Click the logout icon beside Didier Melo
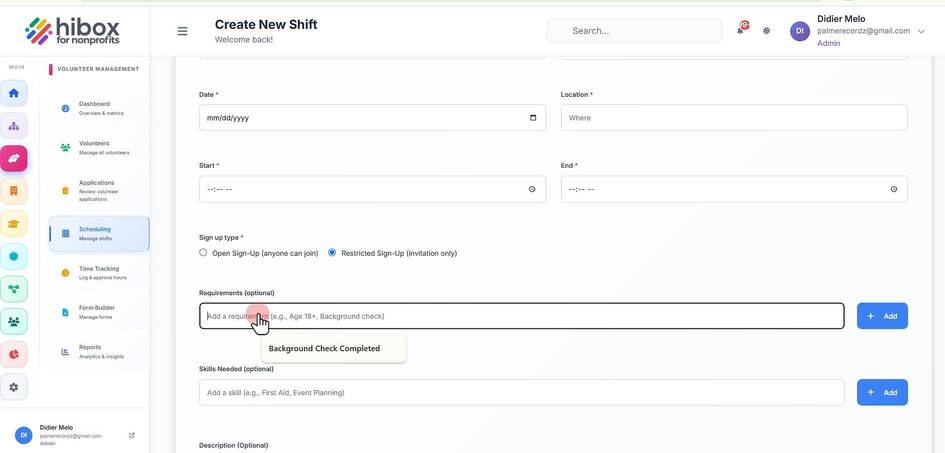Screen dimensions: 945x453 [132, 435]
